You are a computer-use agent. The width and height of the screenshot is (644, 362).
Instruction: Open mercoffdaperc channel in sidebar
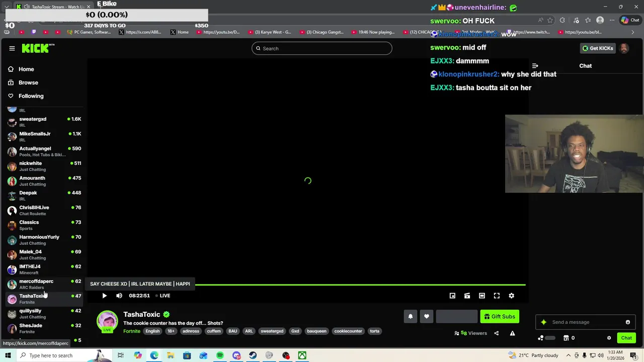coord(44,284)
